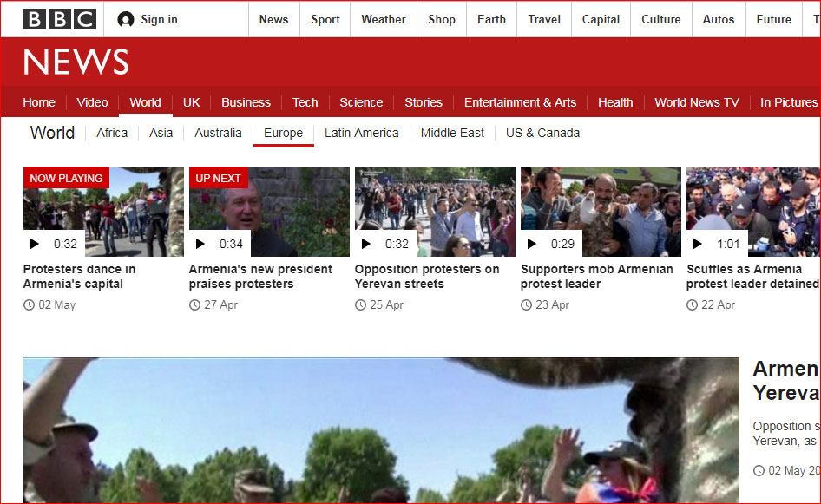Open 'Supporters mob Armenian protest leader' headline
The image size is (821, 504).
click(597, 277)
